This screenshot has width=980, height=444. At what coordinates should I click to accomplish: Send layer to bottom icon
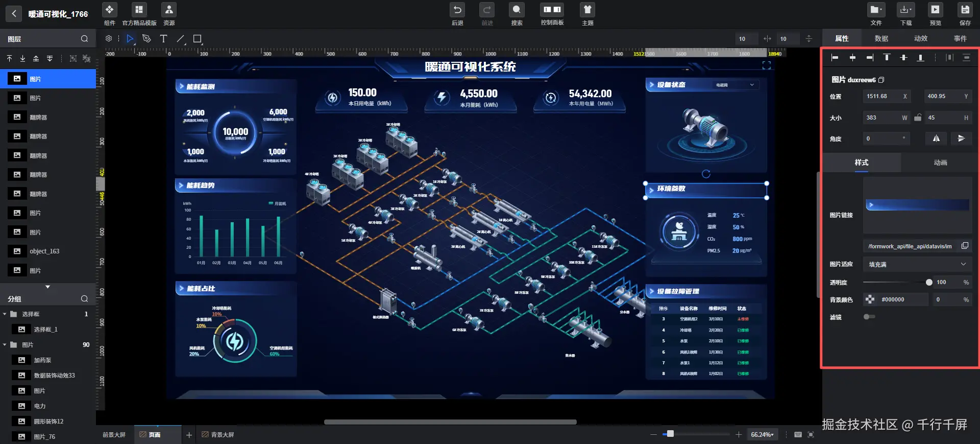click(22, 59)
